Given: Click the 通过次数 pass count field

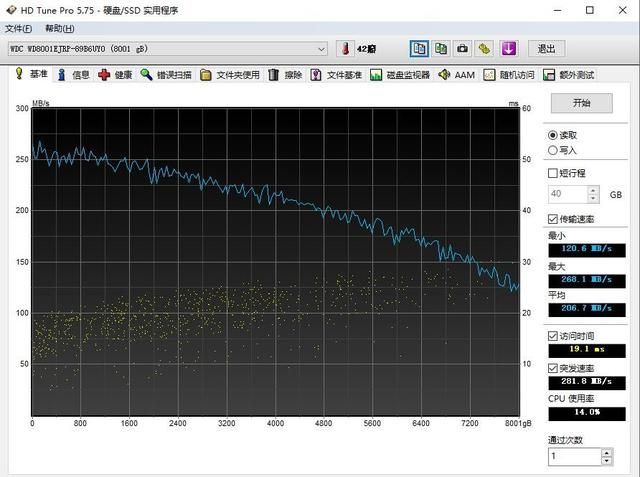Looking at the screenshot, I should coord(575,457).
